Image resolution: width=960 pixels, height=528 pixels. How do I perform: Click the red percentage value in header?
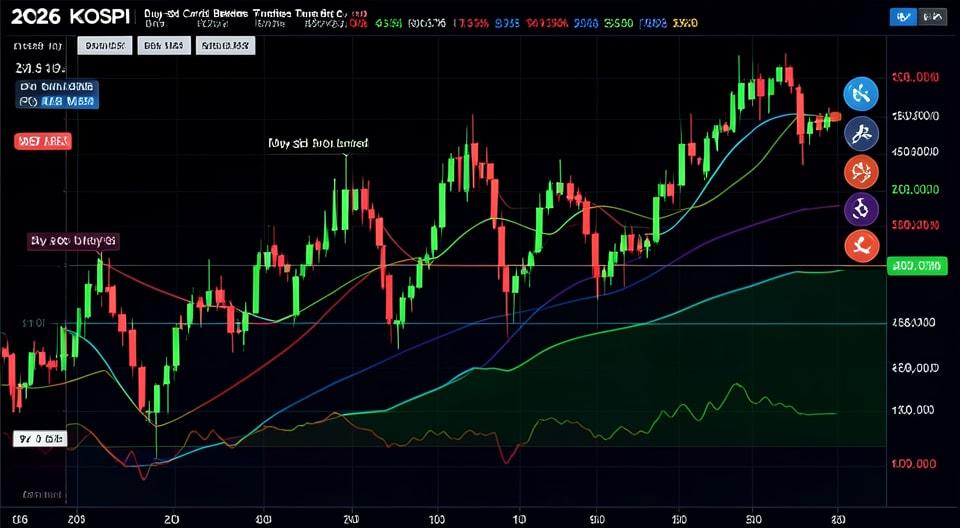471,23
